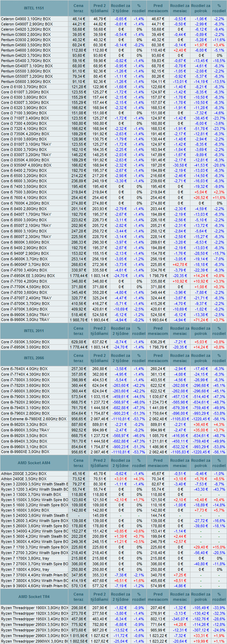Select Pred 2 týždňami header in TR4 table
This screenshot has height=644, width=227.
tap(100, 597)
